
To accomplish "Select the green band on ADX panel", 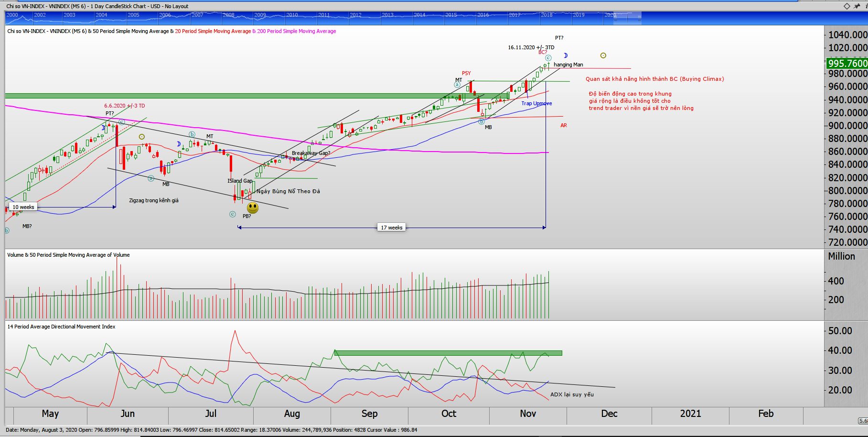I will pyautogui.click(x=448, y=353).
